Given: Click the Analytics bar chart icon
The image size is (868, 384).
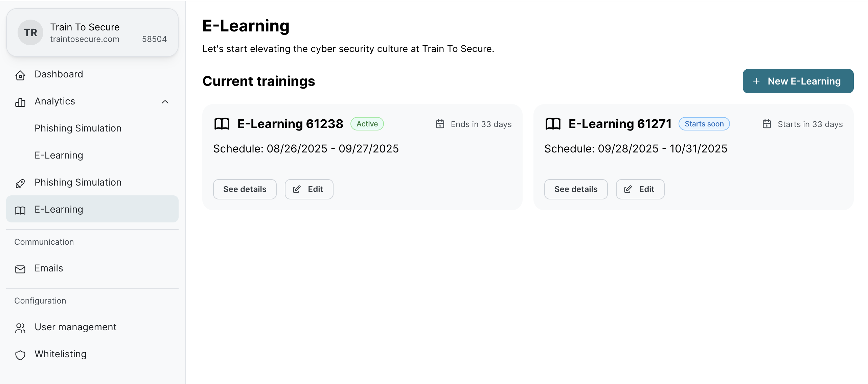Looking at the screenshot, I should [20, 102].
